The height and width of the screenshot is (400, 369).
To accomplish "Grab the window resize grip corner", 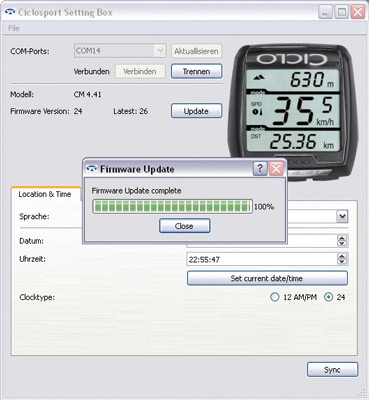I will [x=363, y=393].
